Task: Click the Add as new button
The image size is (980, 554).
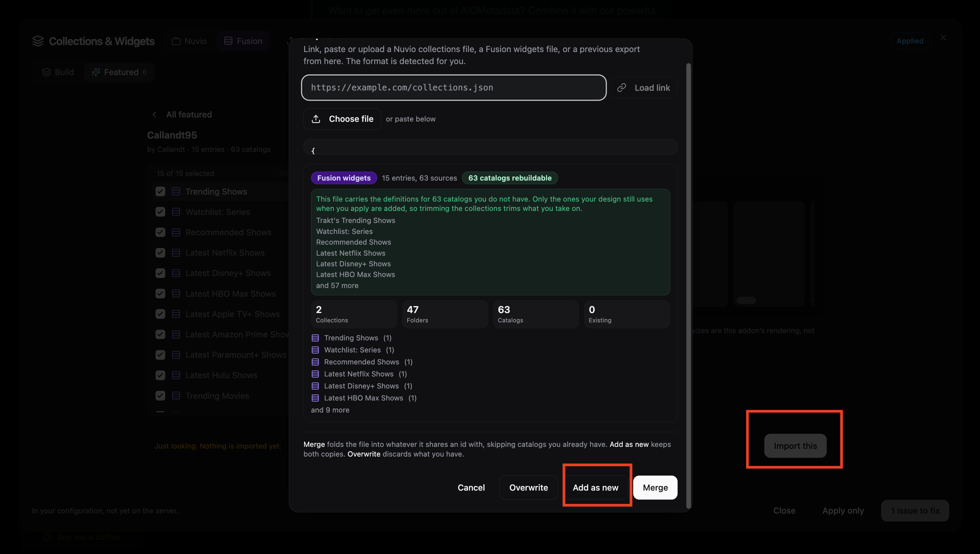Action: tap(595, 488)
